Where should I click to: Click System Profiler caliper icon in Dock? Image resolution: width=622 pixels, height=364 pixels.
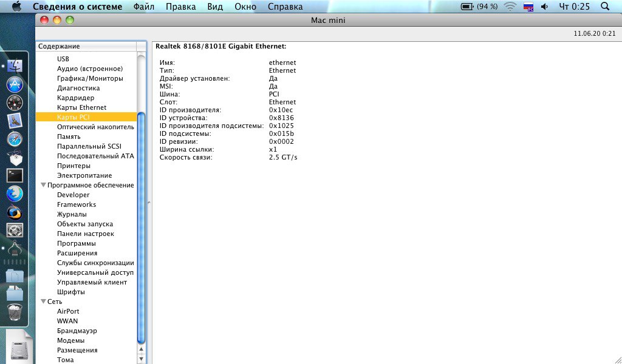pos(15,249)
